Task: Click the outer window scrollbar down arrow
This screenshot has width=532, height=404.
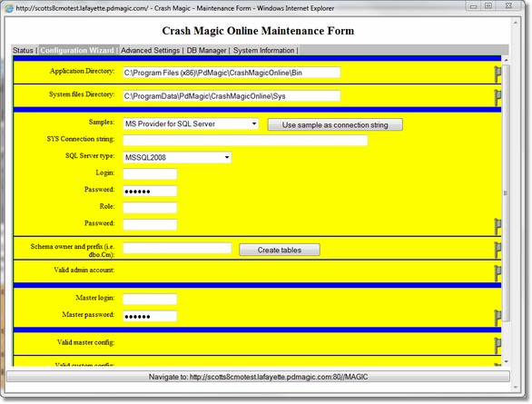Action: tap(516, 387)
